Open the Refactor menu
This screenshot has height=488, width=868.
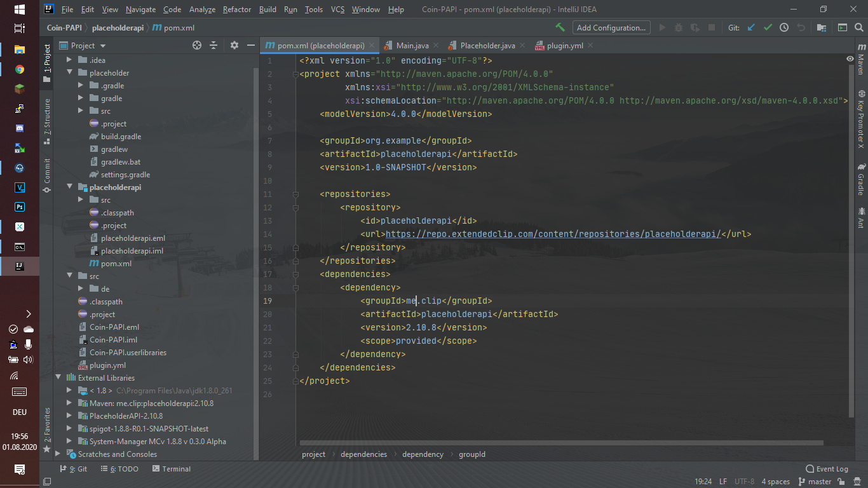pos(237,10)
